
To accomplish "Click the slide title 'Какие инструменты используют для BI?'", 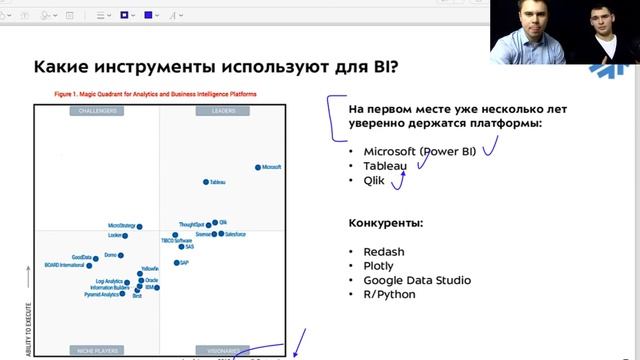I will [x=216, y=67].
